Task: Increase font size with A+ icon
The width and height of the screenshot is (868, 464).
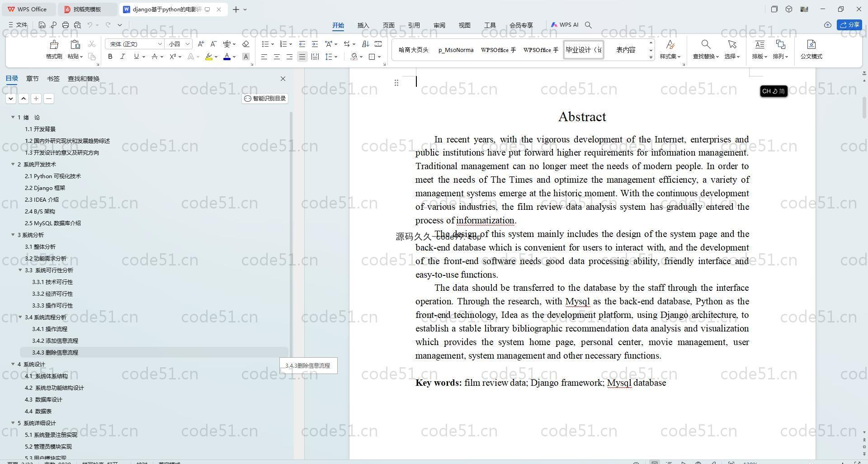Action: tap(201, 44)
